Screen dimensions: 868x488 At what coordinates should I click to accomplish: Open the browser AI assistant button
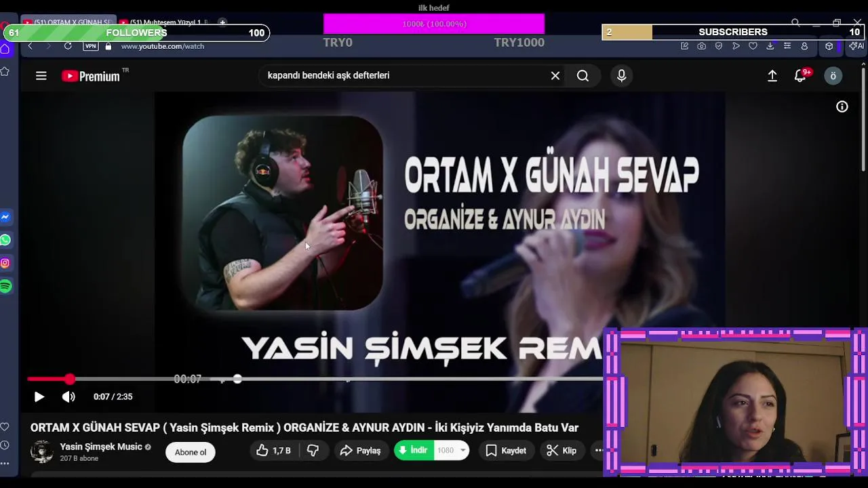(x=856, y=46)
